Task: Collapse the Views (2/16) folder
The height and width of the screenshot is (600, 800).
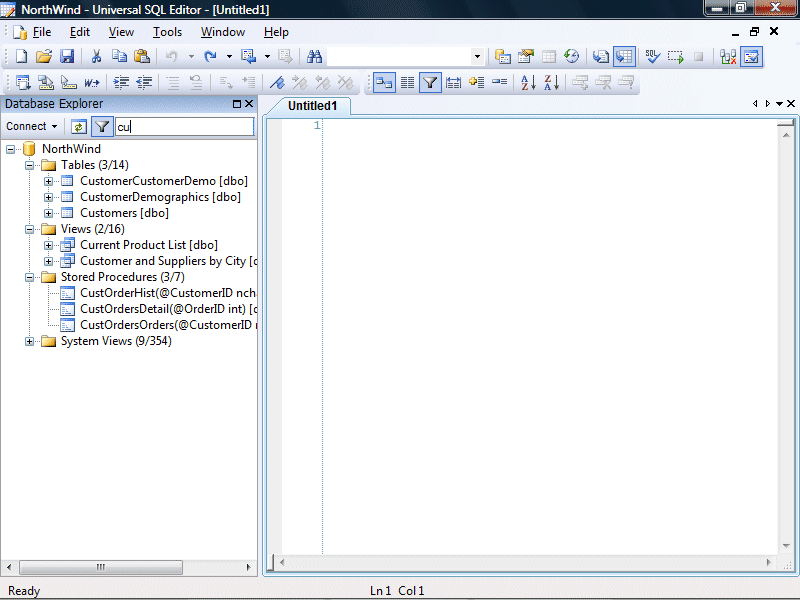Action: (x=30, y=230)
